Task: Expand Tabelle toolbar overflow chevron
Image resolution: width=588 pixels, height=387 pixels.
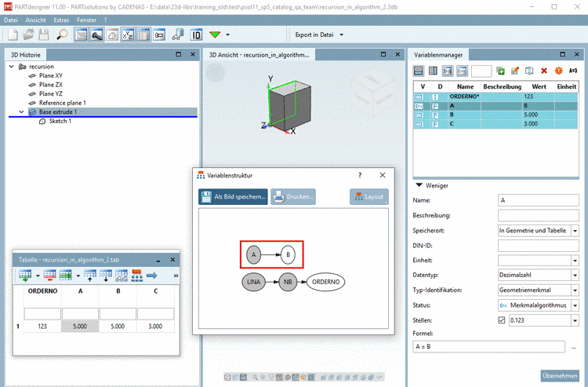Action: click(176, 276)
